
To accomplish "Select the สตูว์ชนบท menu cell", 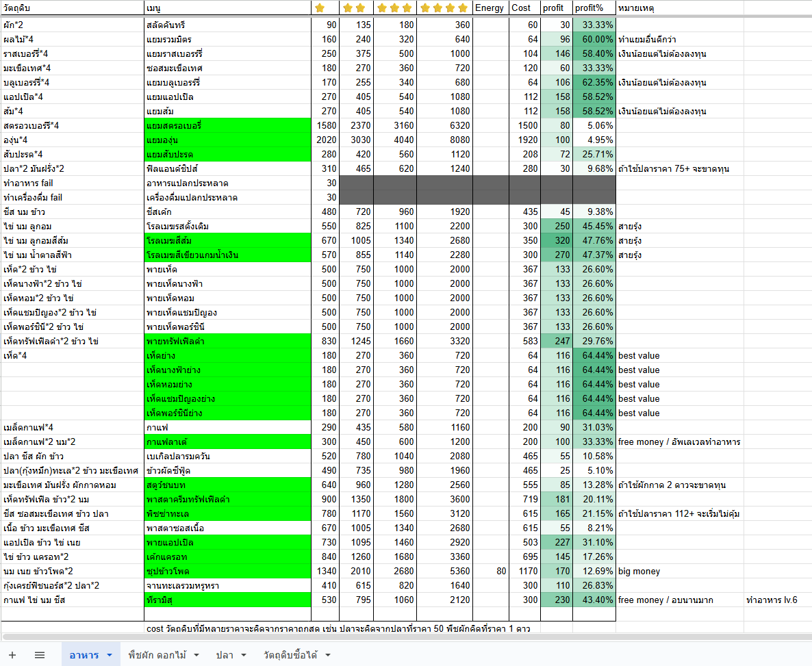I will [x=228, y=485].
